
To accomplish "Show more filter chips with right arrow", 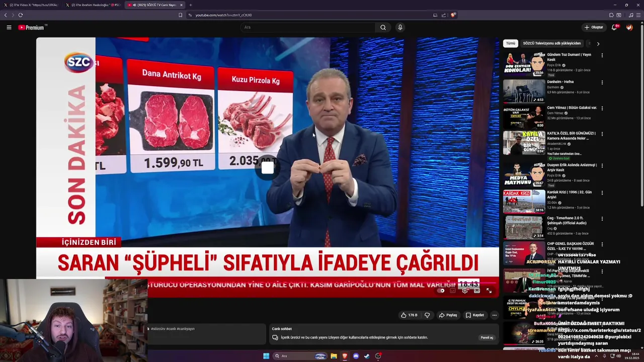I will pyautogui.click(x=598, y=44).
